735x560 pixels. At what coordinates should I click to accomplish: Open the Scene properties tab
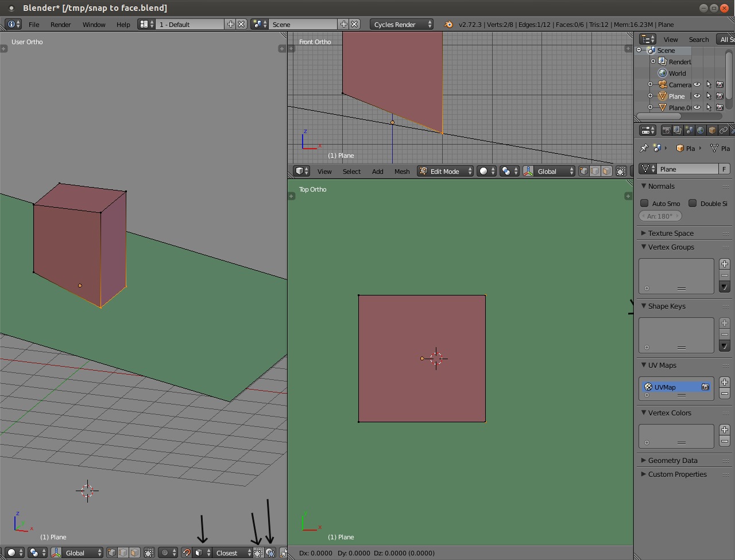pyautogui.click(x=689, y=130)
